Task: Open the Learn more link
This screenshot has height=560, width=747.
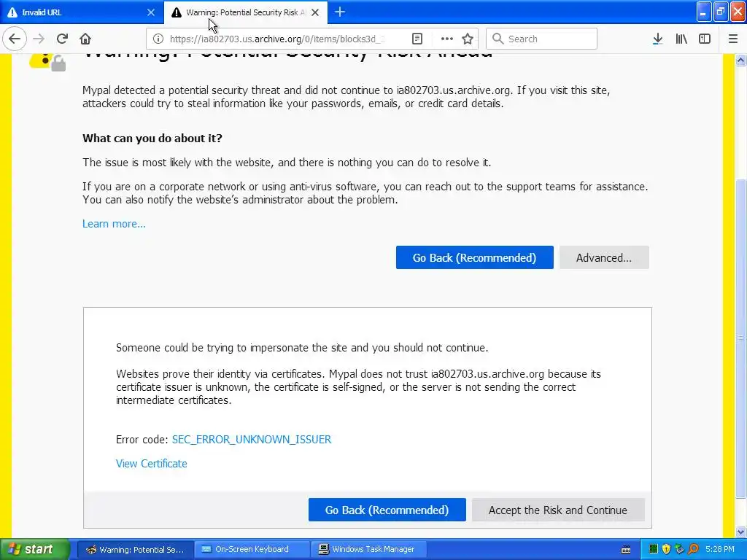Action: [x=114, y=224]
